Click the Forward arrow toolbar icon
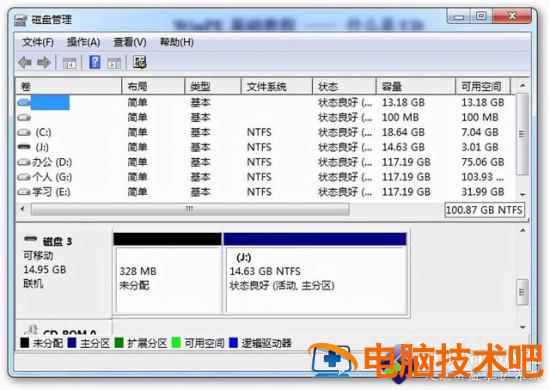The width and height of the screenshot is (550, 390). pyautogui.click(x=44, y=63)
